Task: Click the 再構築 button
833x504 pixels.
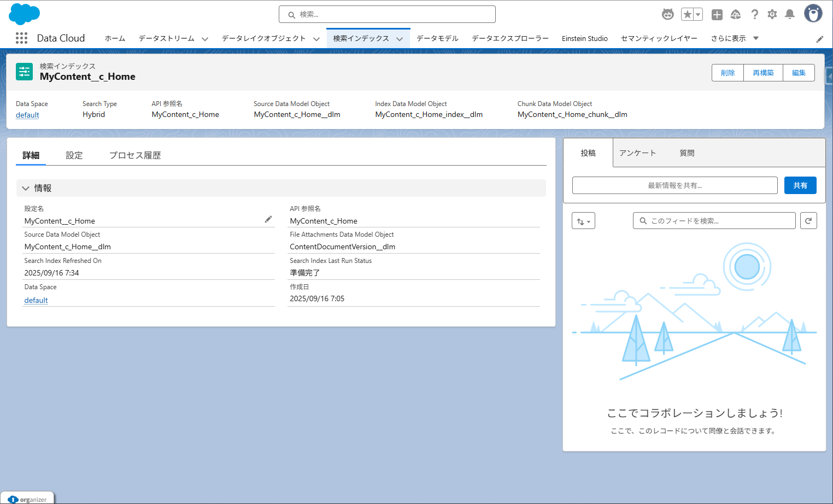Action: [763, 73]
